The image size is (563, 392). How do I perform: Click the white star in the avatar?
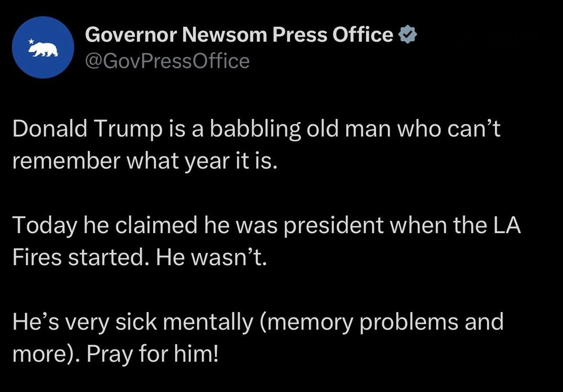pyautogui.click(x=31, y=42)
